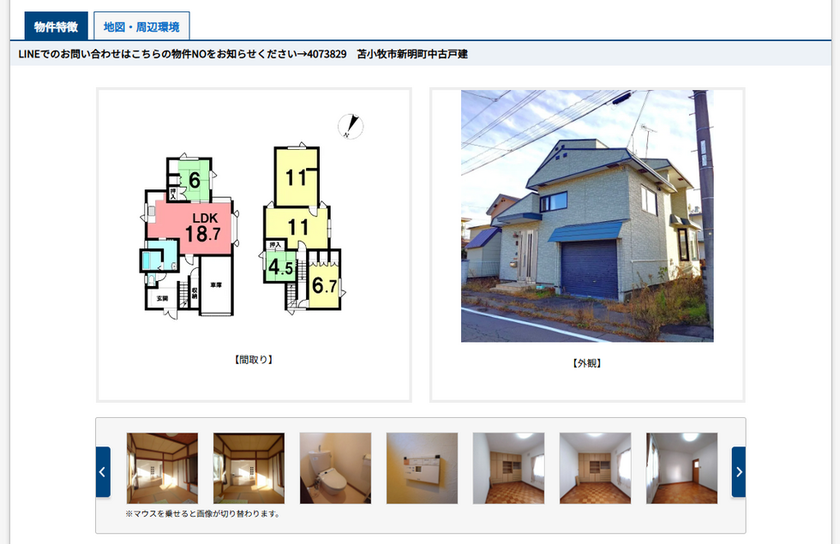Select the fifth thumbnail with wooden shelving
840x544 pixels.
pyautogui.click(x=508, y=467)
